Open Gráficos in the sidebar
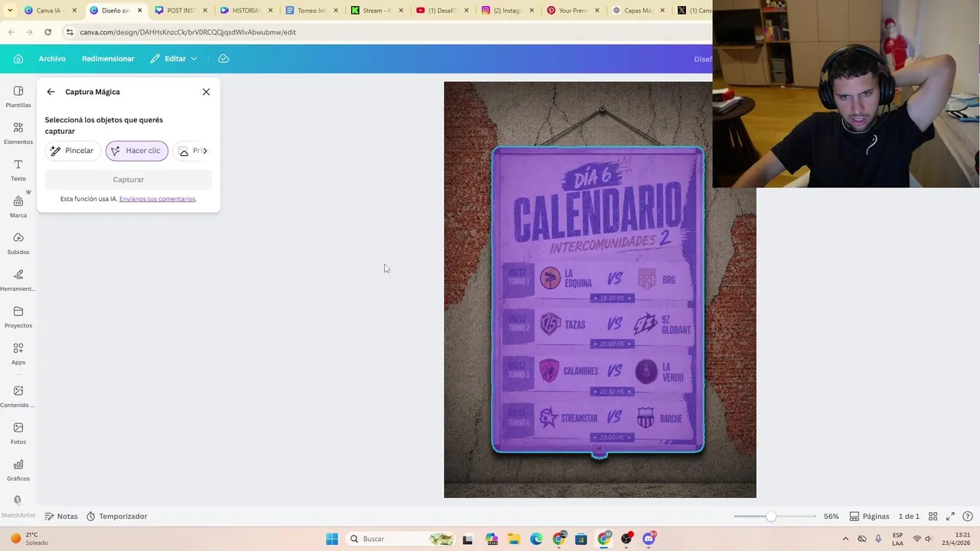The width and height of the screenshot is (980, 551). [x=18, y=471]
